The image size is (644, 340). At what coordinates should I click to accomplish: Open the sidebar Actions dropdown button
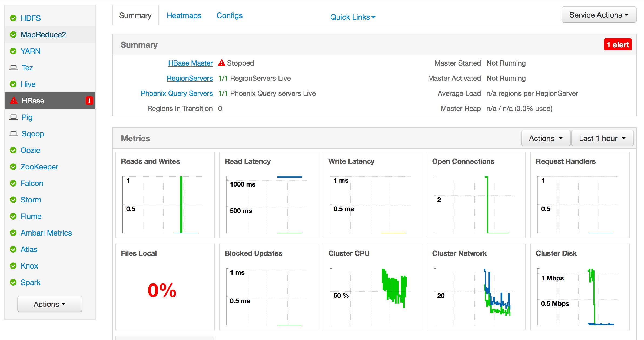click(50, 304)
